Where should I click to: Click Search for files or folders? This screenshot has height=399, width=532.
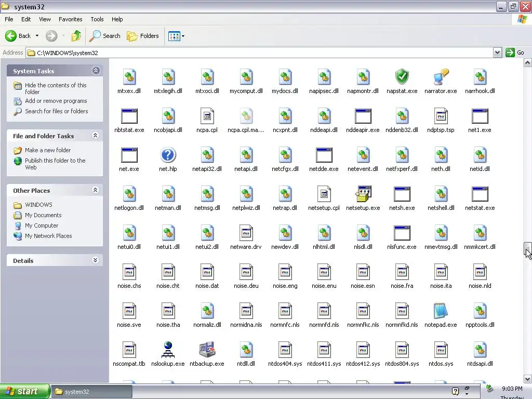[56, 111]
